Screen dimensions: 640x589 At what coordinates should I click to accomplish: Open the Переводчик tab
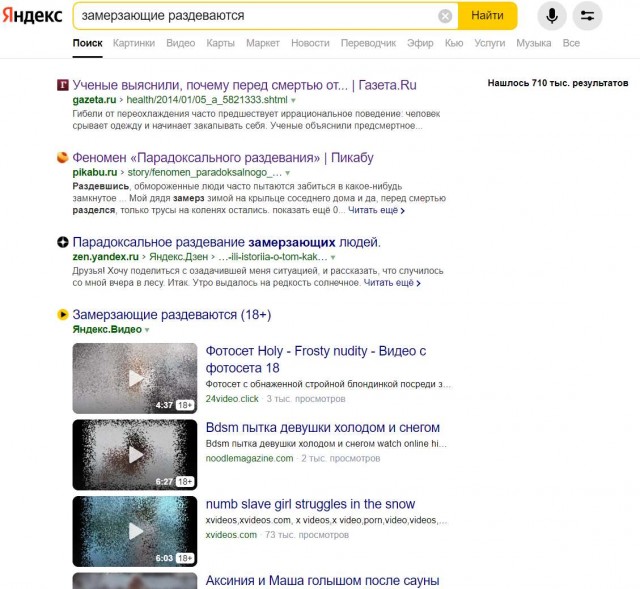pos(368,43)
